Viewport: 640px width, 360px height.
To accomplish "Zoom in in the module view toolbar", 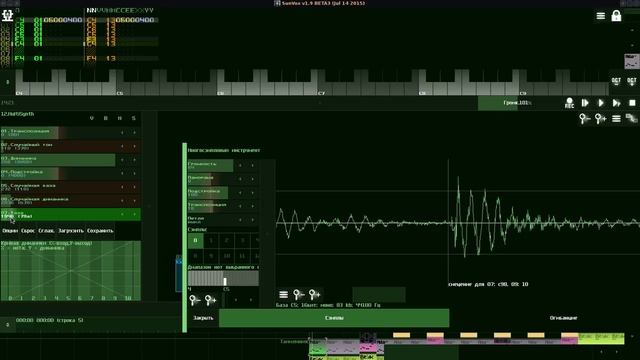I will [x=600, y=119].
